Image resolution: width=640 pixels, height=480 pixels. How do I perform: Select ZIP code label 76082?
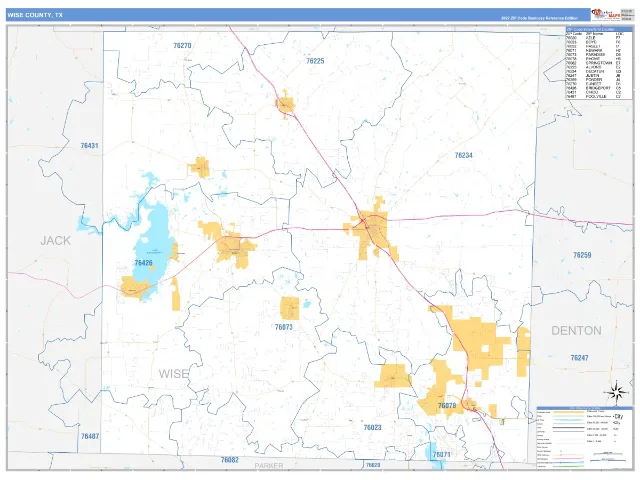(x=229, y=460)
